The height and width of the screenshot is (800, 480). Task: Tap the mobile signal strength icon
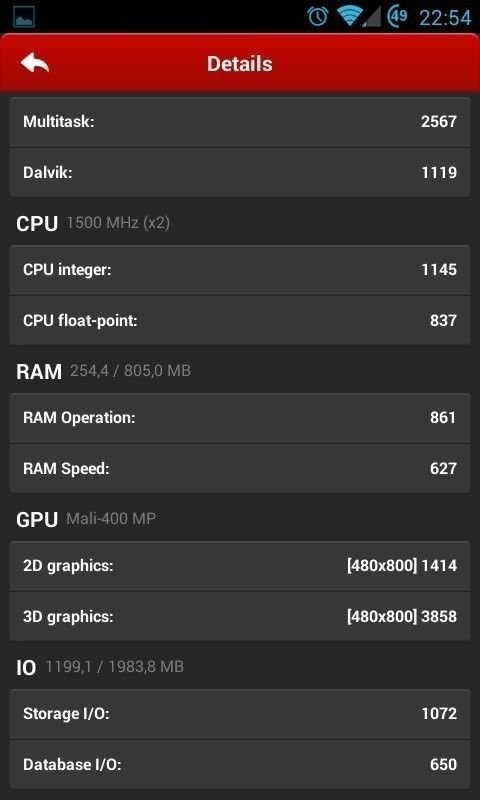point(372,17)
